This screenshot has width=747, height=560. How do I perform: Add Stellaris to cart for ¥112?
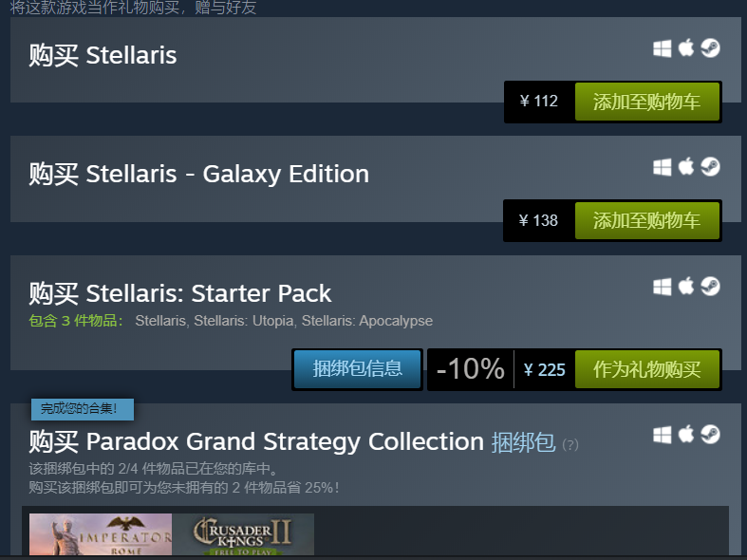coord(646,102)
